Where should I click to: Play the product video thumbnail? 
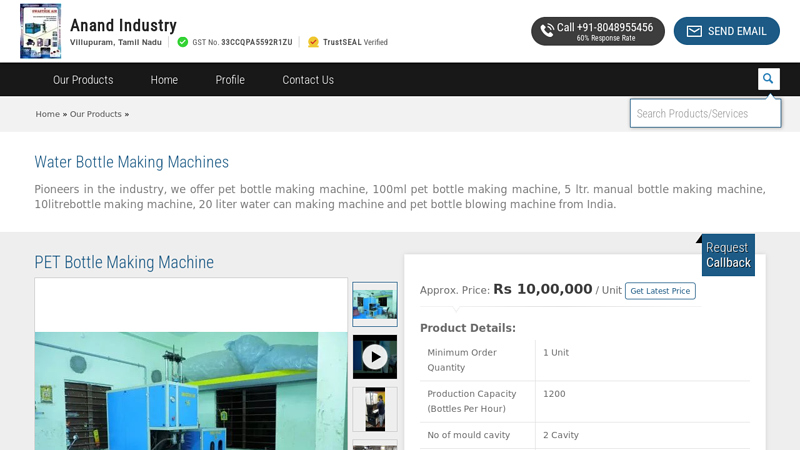point(375,357)
